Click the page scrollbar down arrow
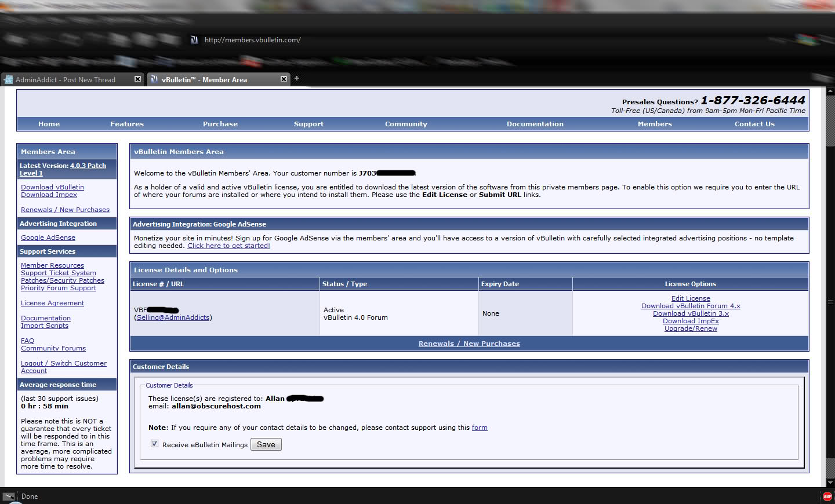This screenshot has height=504, width=835. 830,482
